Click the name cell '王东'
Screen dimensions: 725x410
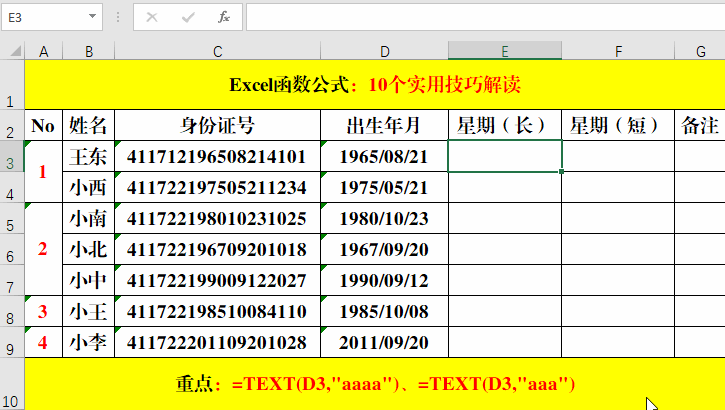click(88, 156)
